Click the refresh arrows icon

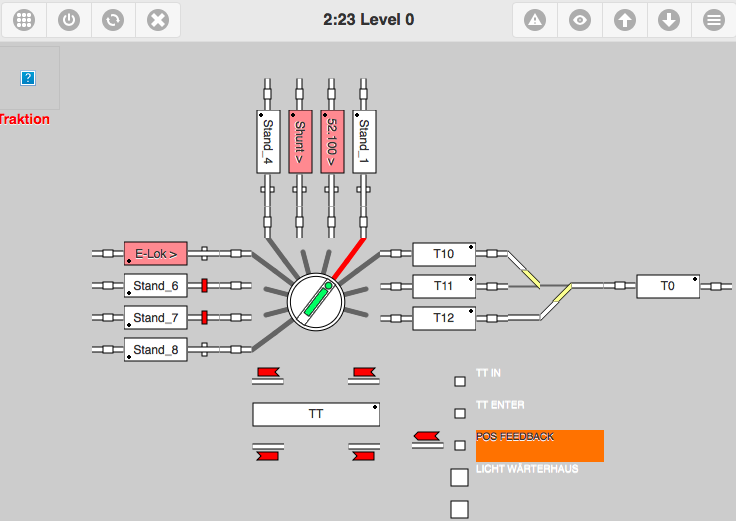113,20
